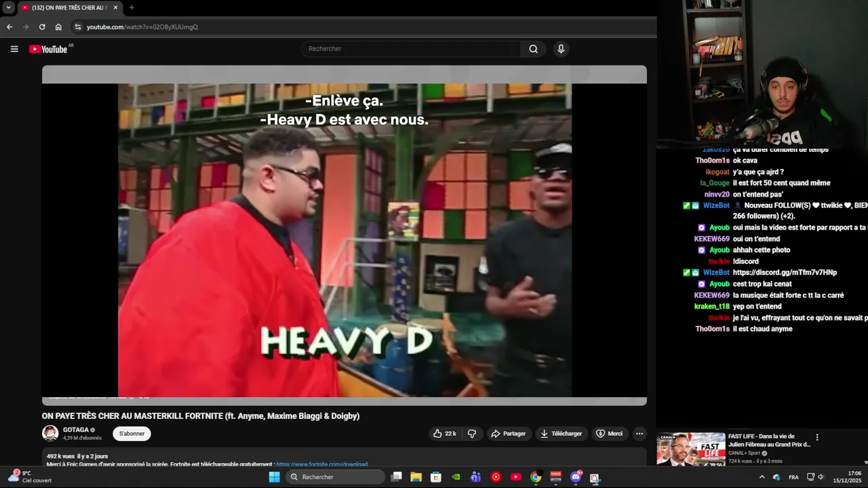
Task: Open the Windows Start menu
Action: click(275, 477)
